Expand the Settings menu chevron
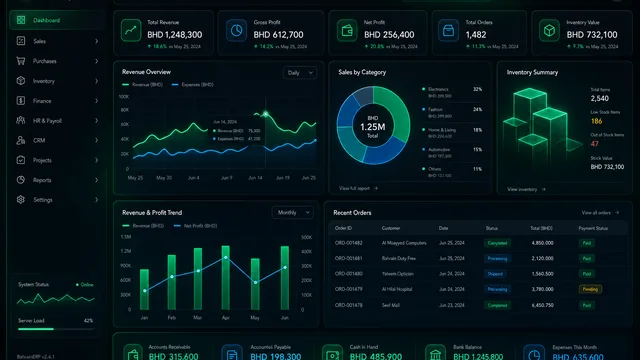The width and height of the screenshot is (640, 360). (96, 200)
